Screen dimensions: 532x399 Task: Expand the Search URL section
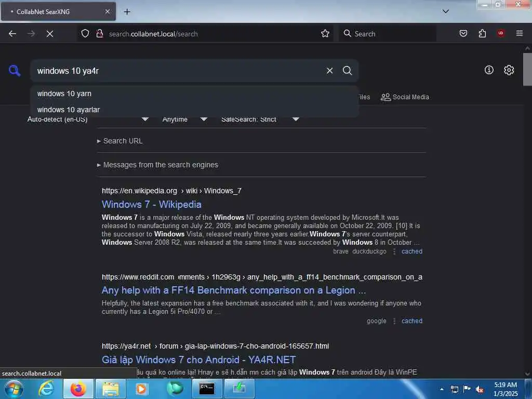click(120, 141)
